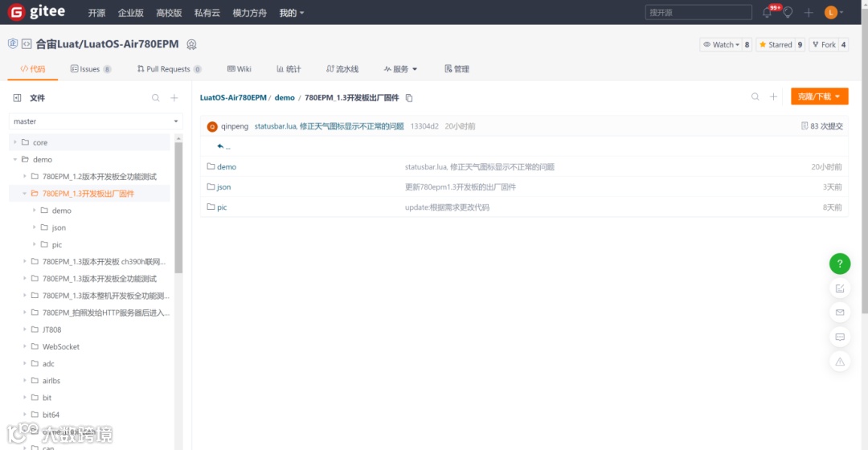Click qinpeng committer avatar
This screenshot has width=868, height=450.
point(212,127)
